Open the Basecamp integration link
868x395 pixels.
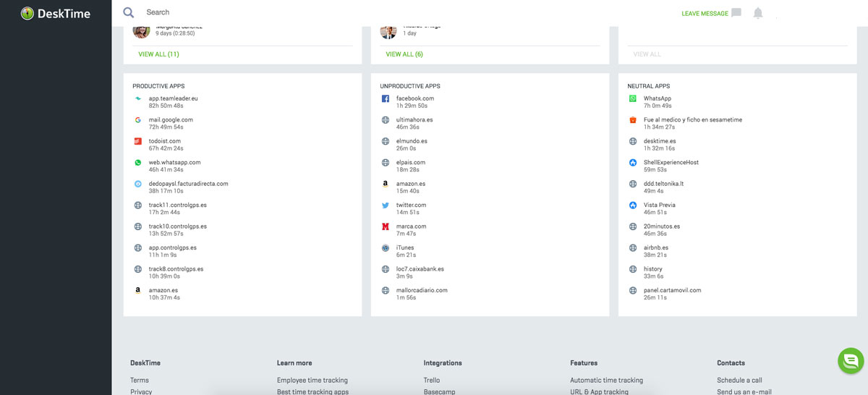click(440, 391)
